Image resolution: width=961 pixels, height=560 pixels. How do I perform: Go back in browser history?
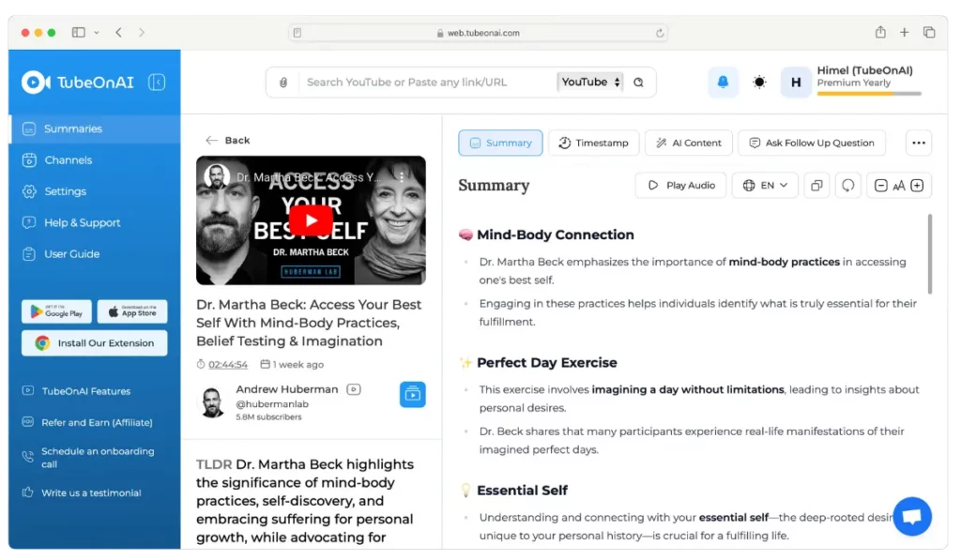coord(119,33)
